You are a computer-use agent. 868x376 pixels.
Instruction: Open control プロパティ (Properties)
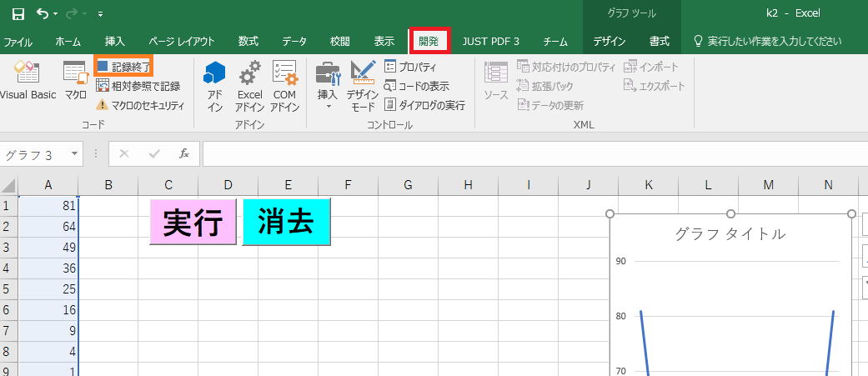point(410,67)
